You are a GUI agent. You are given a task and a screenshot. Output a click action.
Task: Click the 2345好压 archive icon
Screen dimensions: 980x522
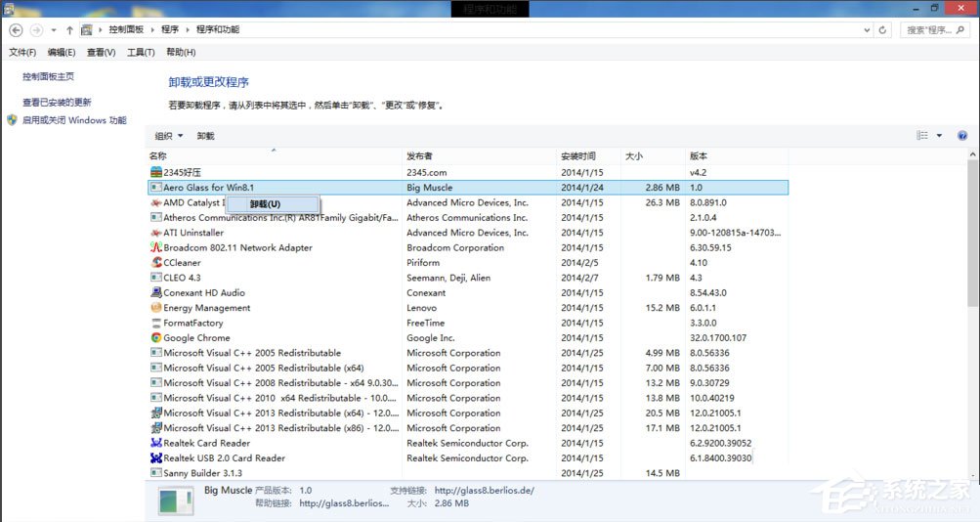click(x=155, y=172)
